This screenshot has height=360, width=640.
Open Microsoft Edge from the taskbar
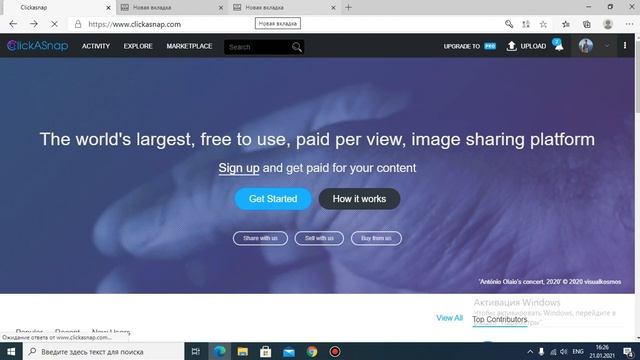[x=220, y=351]
